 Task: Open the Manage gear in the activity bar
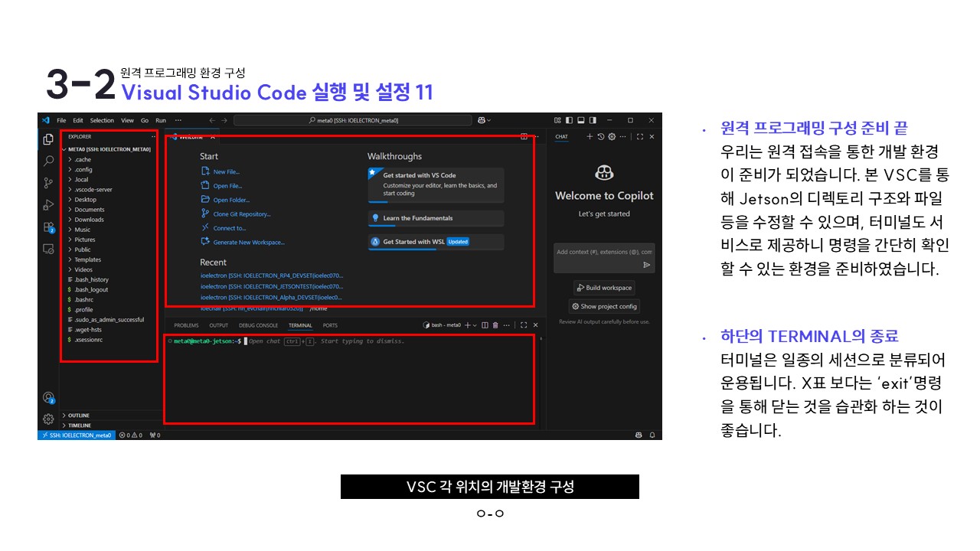(47, 419)
